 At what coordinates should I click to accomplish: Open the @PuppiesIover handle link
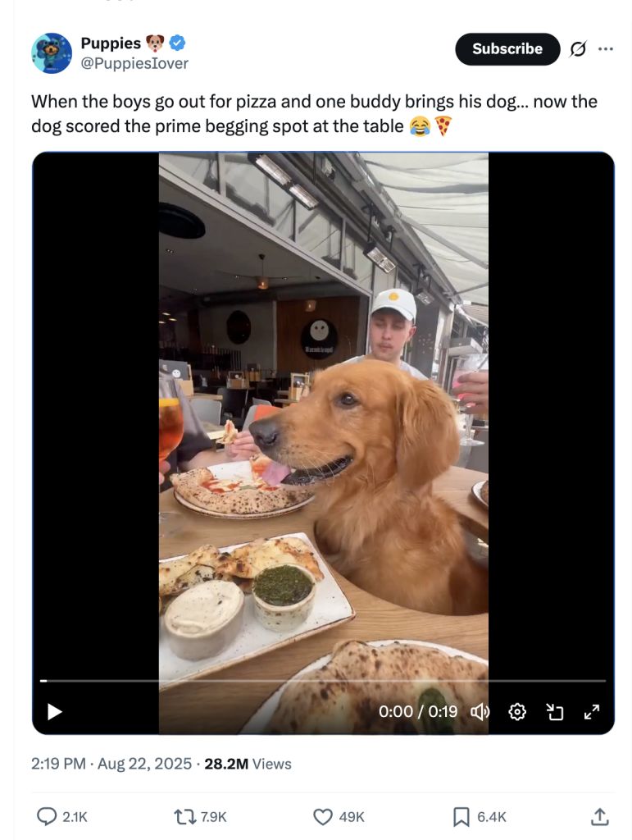coord(134,63)
